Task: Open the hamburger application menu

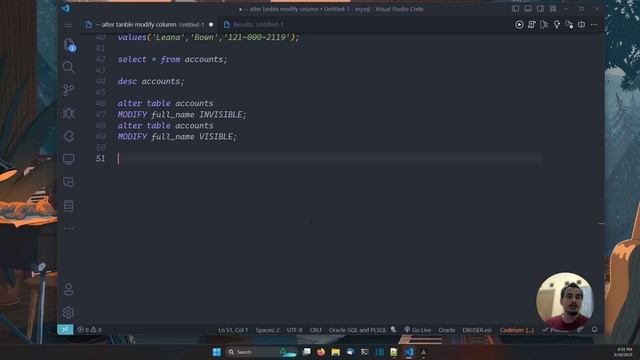Action: pos(68,25)
